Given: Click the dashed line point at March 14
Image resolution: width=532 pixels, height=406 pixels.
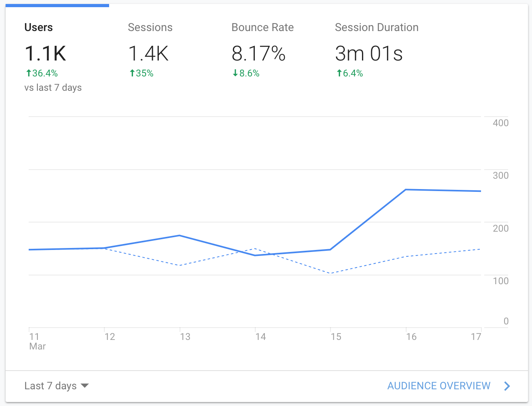Looking at the screenshot, I should [255, 249].
